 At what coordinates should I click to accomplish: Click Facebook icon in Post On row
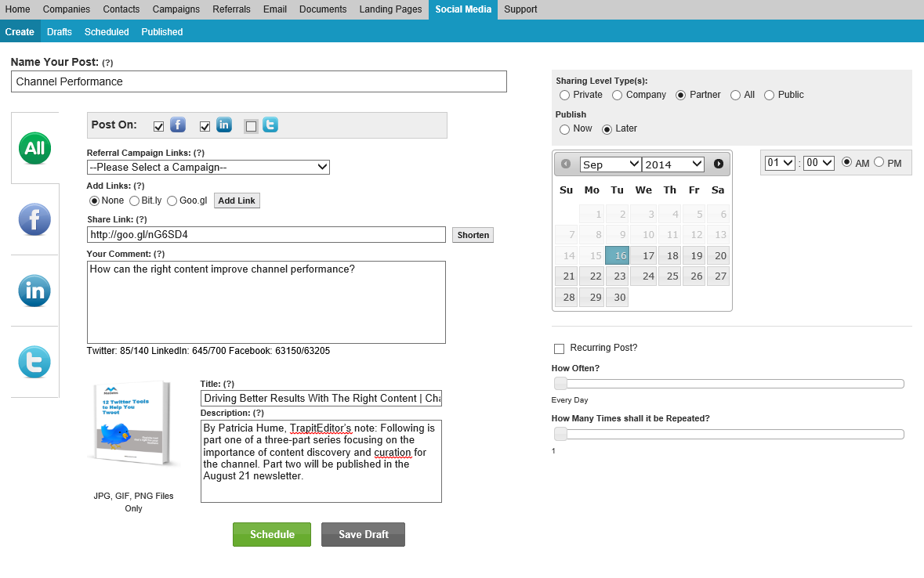[x=178, y=125]
